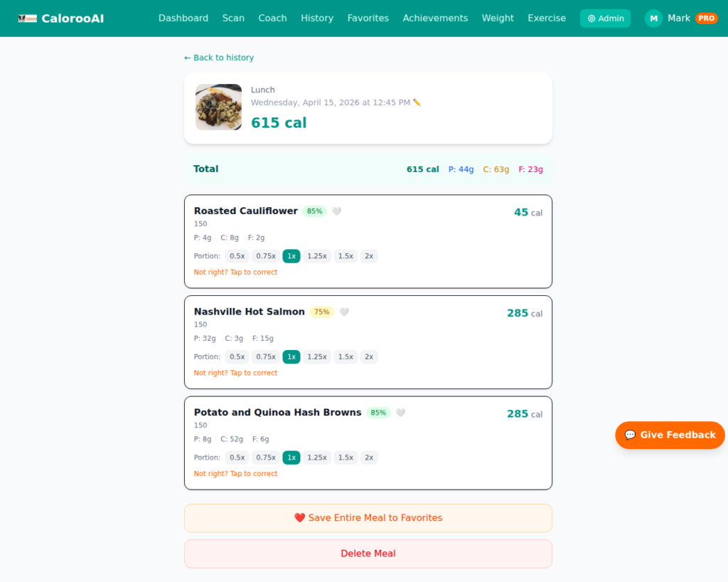Choose 2x portion for Potato Quinoa Hash Browns
This screenshot has height=582, width=728.
click(x=368, y=458)
